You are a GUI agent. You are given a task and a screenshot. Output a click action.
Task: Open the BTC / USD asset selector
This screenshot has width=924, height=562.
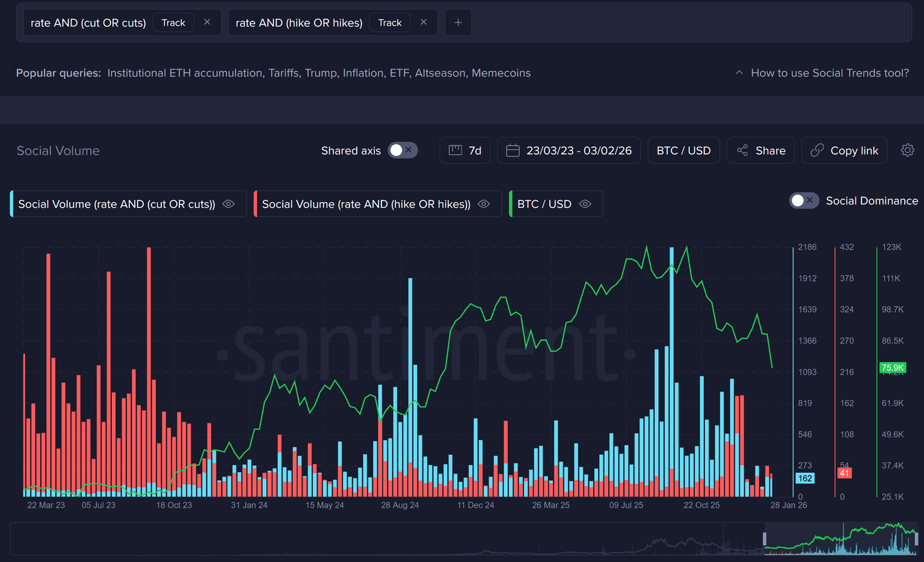(683, 150)
